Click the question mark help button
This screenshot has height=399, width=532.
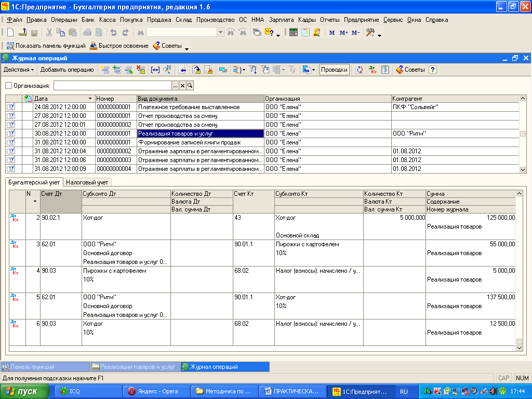point(432,70)
